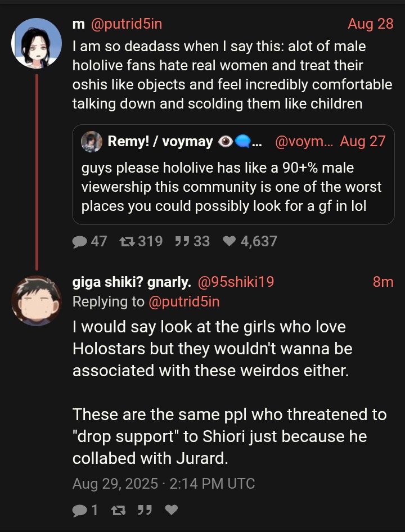
Task: Click the comment icon on m's tweet
Action: pyautogui.click(x=82, y=241)
